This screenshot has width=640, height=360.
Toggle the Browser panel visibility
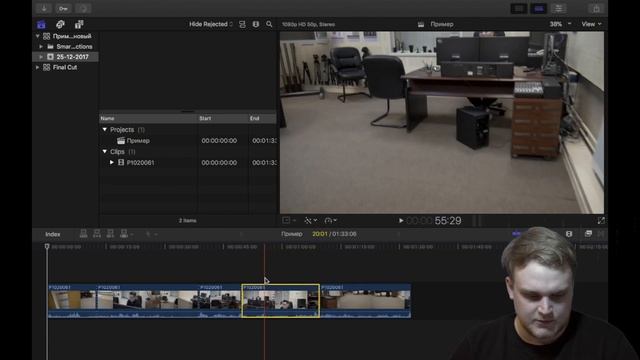(x=519, y=8)
